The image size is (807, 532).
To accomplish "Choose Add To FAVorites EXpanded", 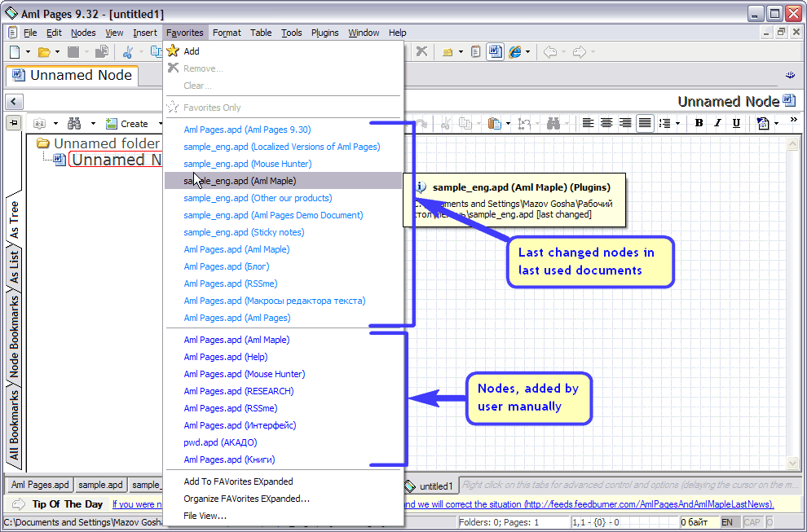I will [x=282, y=481].
